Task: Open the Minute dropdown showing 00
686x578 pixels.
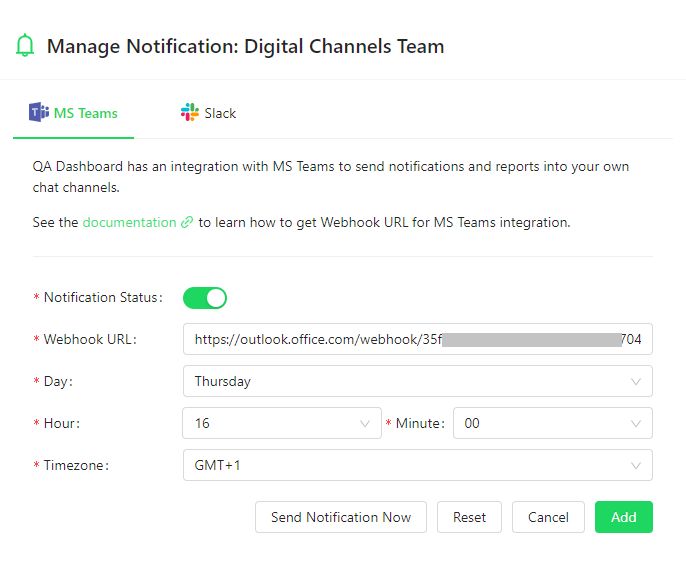Action: (x=553, y=423)
